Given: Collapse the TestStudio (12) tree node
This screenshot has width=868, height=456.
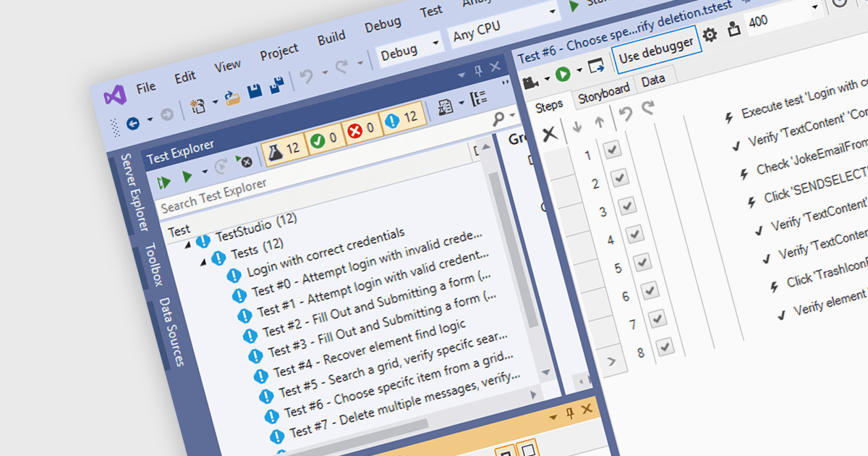Looking at the screenshot, I should tap(188, 244).
